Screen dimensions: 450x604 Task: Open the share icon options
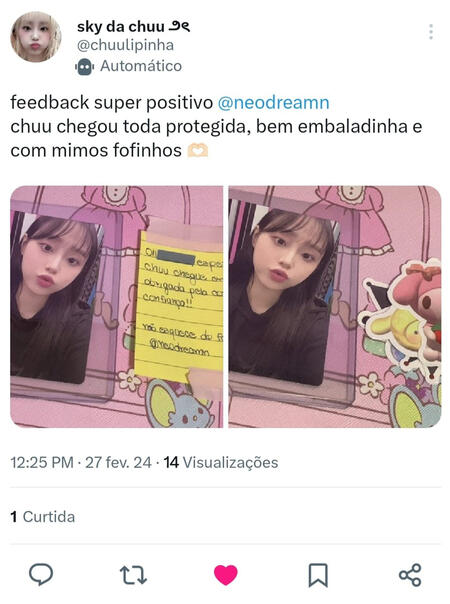410,575
